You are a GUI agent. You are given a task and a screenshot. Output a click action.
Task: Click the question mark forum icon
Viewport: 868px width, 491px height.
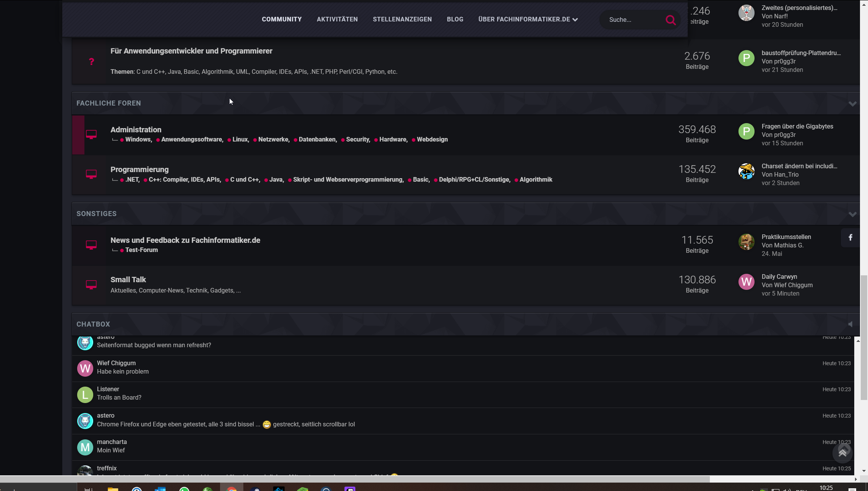91,62
